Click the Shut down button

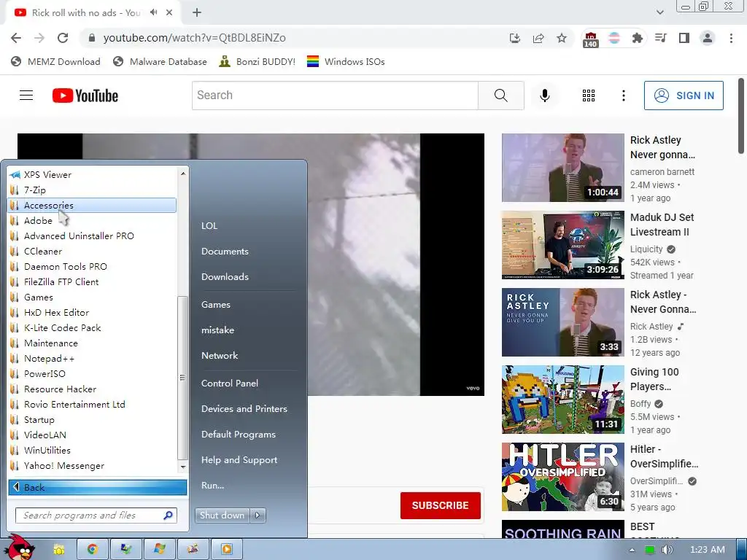click(222, 516)
